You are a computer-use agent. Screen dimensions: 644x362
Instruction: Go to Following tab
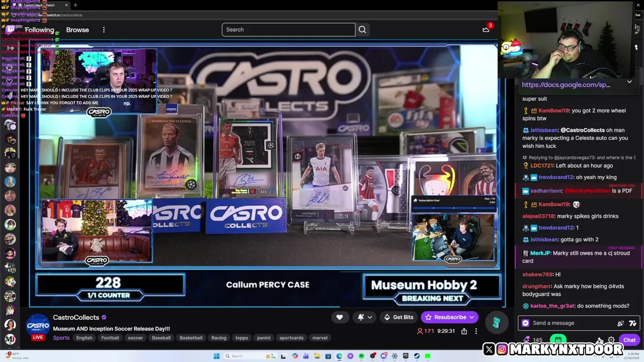coord(39,30)
